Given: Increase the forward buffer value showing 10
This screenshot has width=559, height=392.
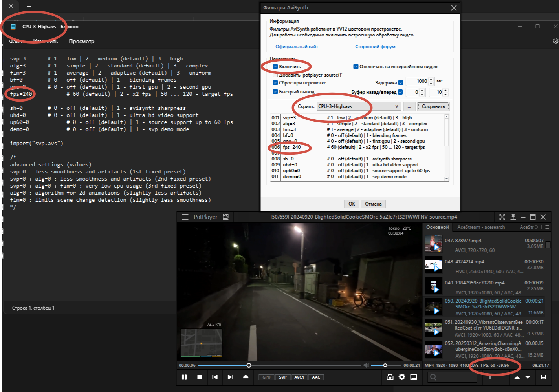Looking at the screenshot, I should (445, 90).
